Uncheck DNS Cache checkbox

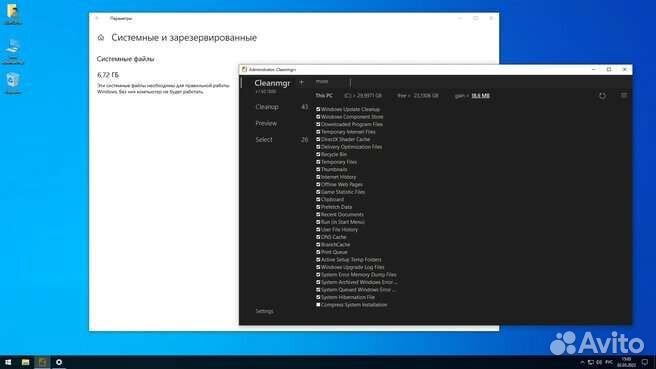click(x=318, y=237)
